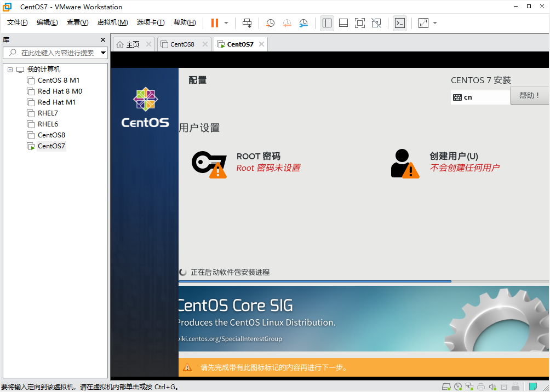Close the 主页 tab
The height and width of the screenshot is (392, 550).
(148, 44)
